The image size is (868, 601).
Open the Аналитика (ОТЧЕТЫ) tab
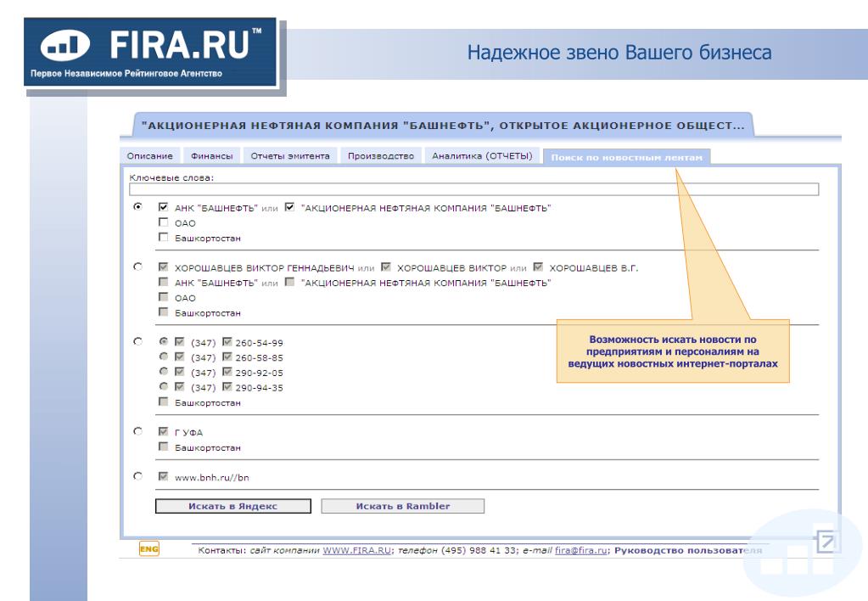[x=482, y=156]
